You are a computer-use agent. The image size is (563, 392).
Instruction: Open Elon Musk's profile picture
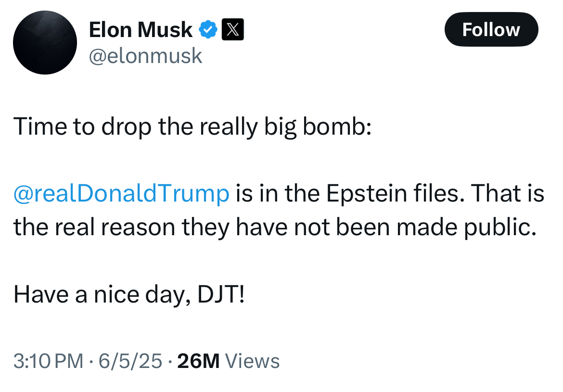coord(45,42)
